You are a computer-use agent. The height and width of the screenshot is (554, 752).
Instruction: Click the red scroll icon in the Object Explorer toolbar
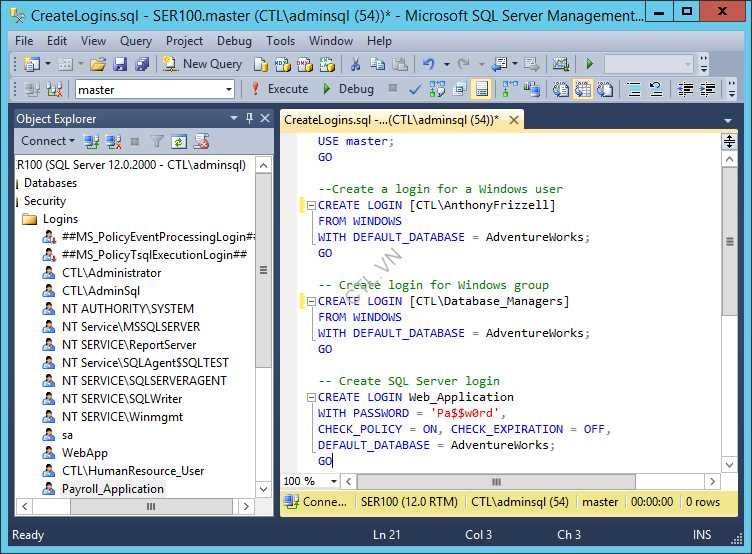tap(201, 141)
